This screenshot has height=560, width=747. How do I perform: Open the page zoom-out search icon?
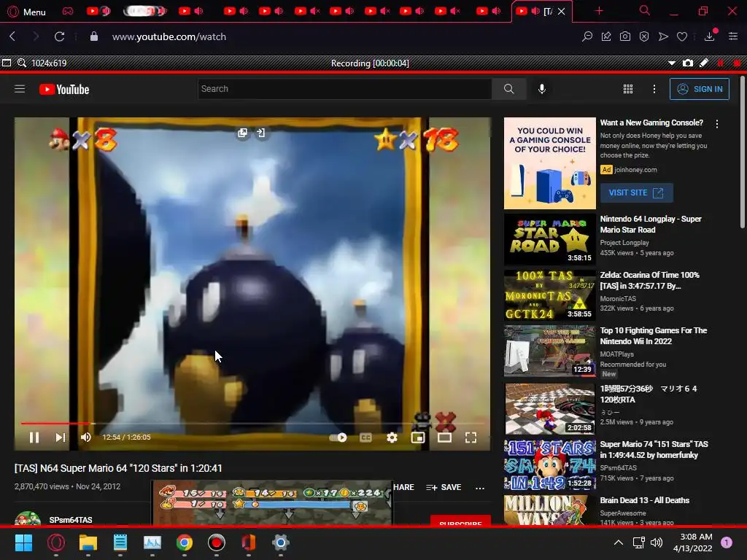coord(587,36)
